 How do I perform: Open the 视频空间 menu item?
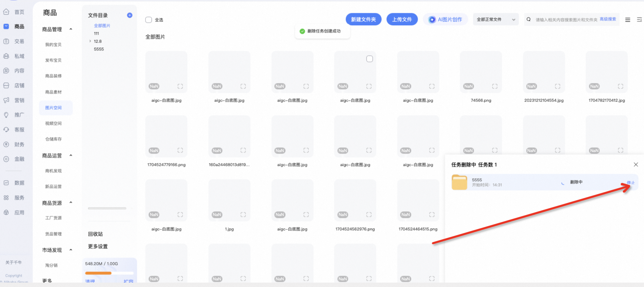pyautogui.click(x=53, y=124)
